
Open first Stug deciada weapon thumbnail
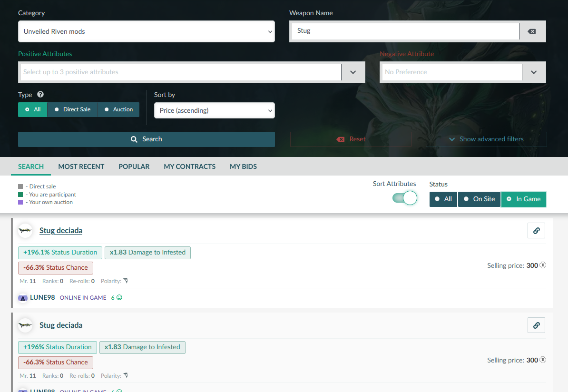(25, 230)
